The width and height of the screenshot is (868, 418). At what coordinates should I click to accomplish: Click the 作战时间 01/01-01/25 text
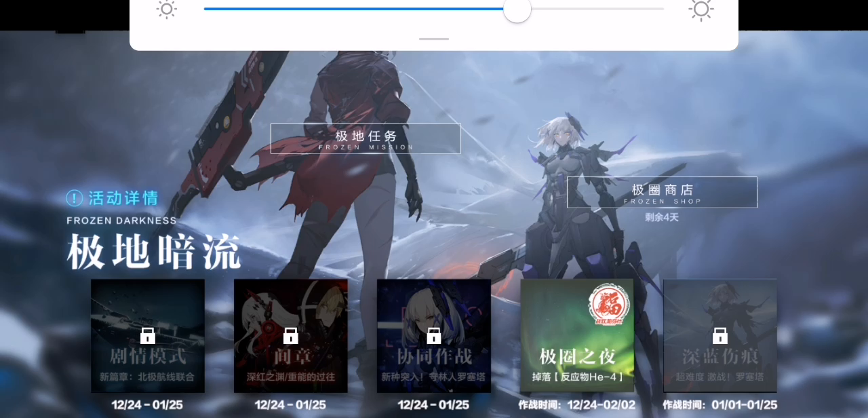coord(720,405)
